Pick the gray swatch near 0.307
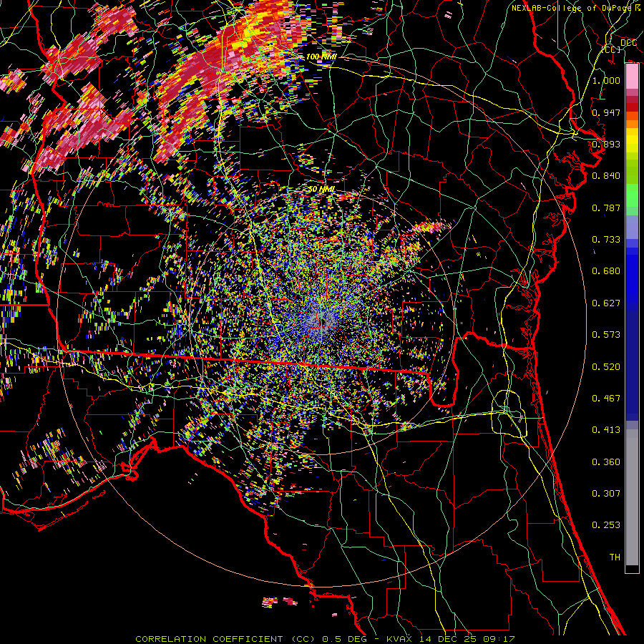Viewport: 644px width, 644px height. click(632, 497)
